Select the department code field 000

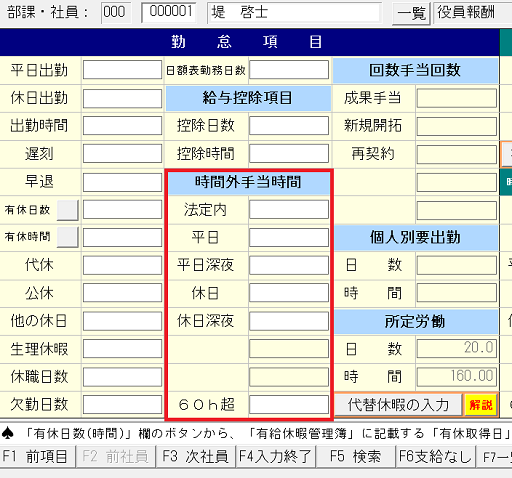click(x=116, y=13)
